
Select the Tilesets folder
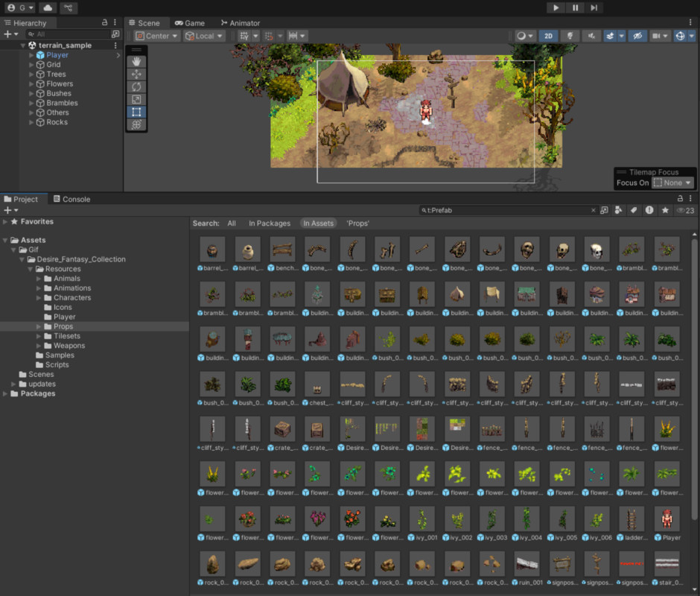tap(66, 336)
